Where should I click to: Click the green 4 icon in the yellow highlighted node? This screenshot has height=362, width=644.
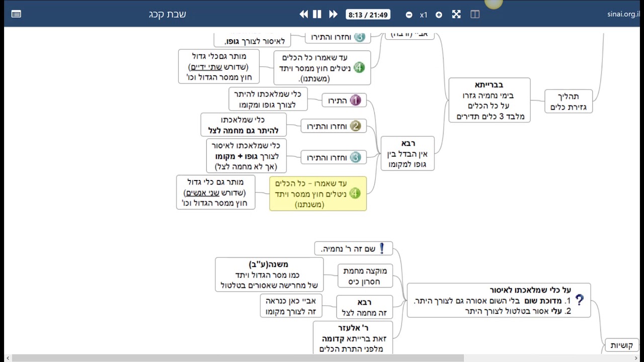click(x=355, y=194)
